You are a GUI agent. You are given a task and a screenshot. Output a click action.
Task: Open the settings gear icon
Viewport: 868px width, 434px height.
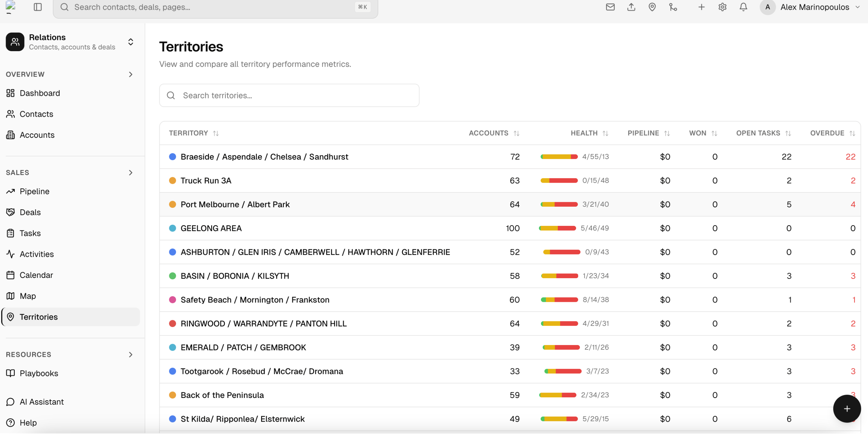tap(722, 7)
